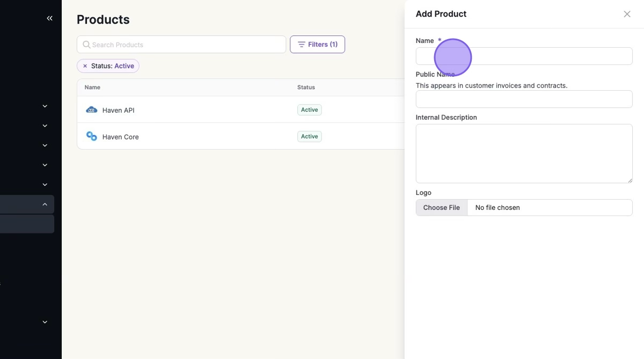Click inside the Internal Description textarea
The image size is (644, 359).
(524, 153)
